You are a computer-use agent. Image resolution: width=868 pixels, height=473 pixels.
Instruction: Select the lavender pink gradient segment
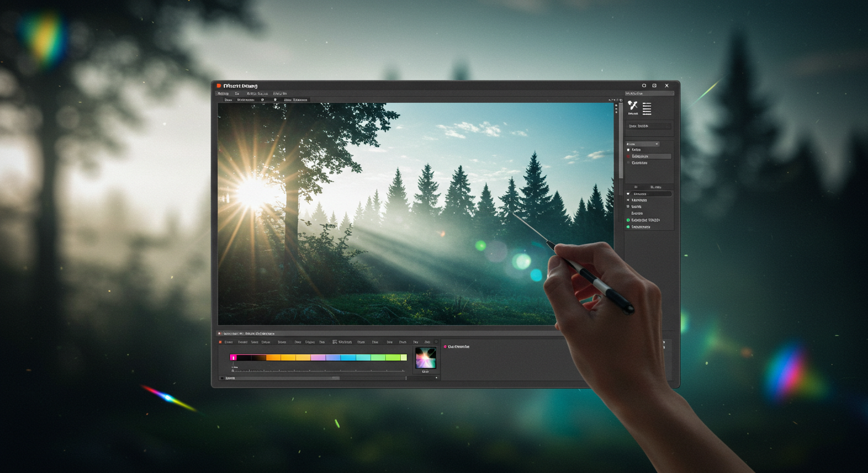pos(318,357)
